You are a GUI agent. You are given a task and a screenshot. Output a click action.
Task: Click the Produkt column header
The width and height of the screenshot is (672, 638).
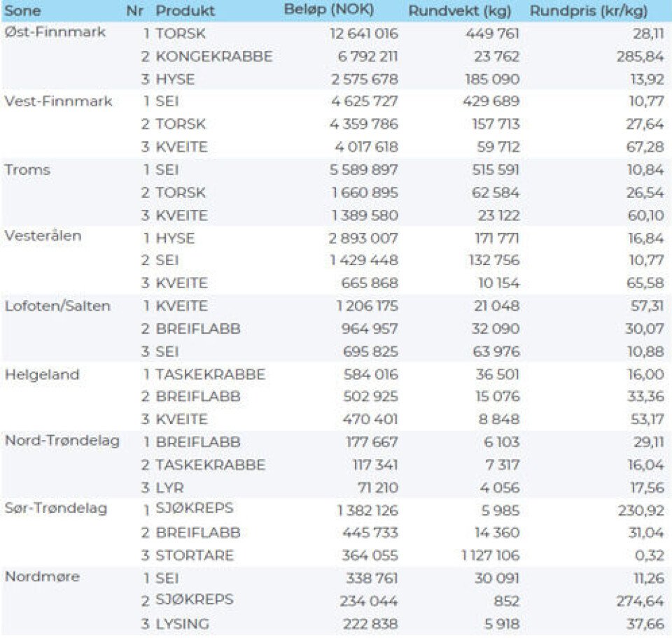tap(185, 11)
